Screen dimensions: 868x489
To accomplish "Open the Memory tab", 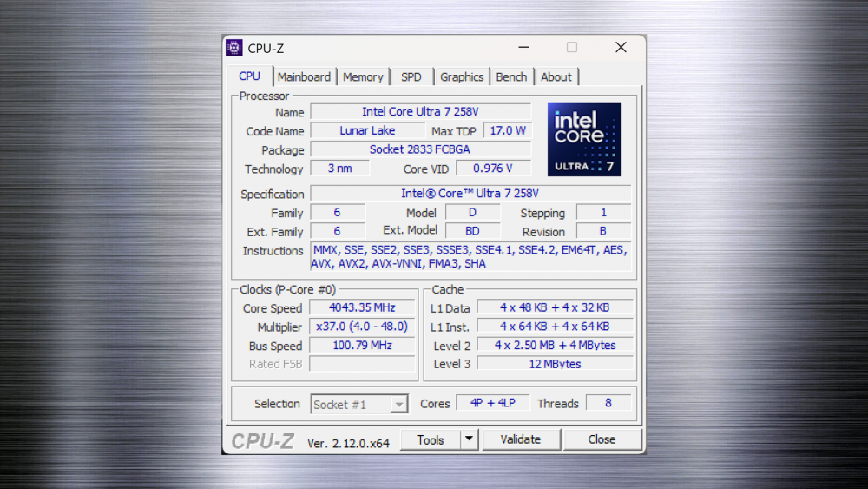I will click(x=363, y=77).
